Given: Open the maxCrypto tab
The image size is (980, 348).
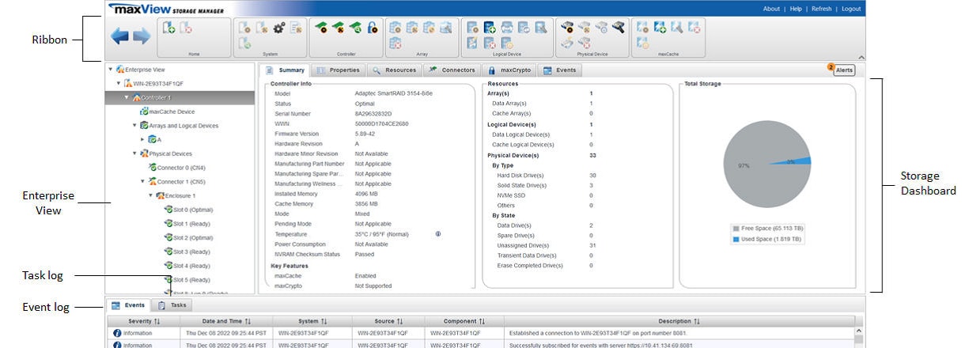Looking at the screenshot, I should (509, 70).
